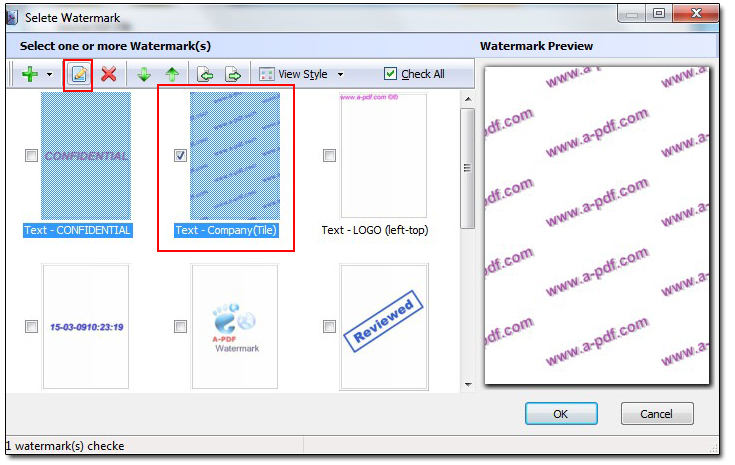Click the 'Text - CONFIDENTIAL' label
The image size is (735, 465).
(78, 230)
